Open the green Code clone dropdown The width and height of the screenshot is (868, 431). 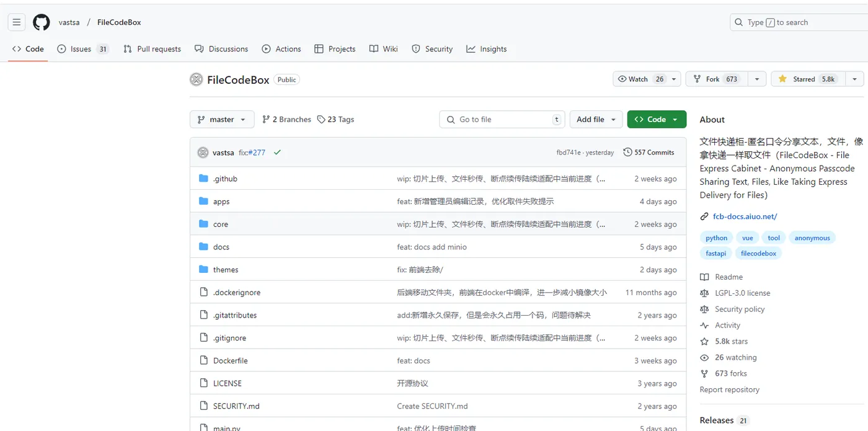pos(657,120)
